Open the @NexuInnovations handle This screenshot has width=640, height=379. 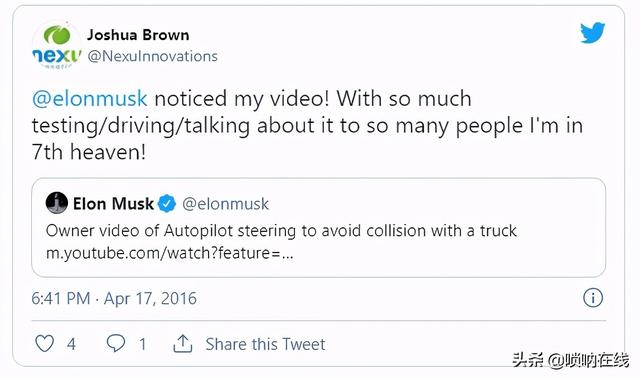tap(153, 56)
